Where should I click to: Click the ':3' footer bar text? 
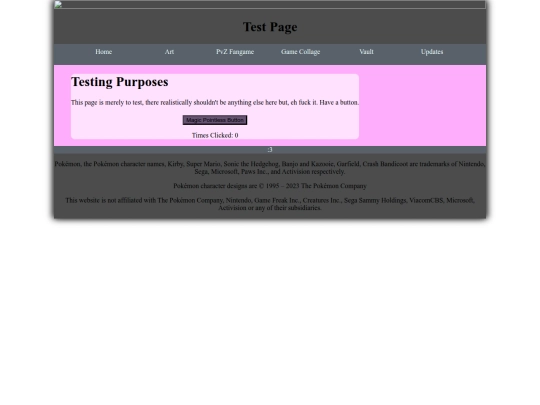270,149
